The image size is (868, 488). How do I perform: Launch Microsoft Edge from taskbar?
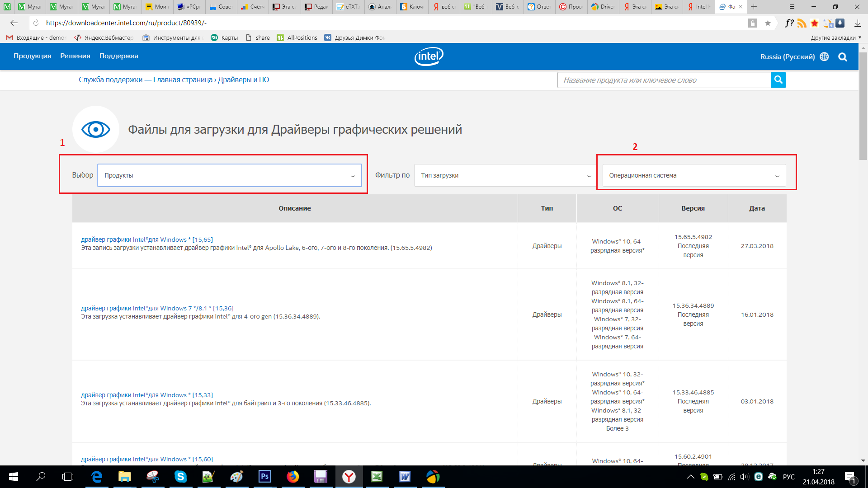97,477
